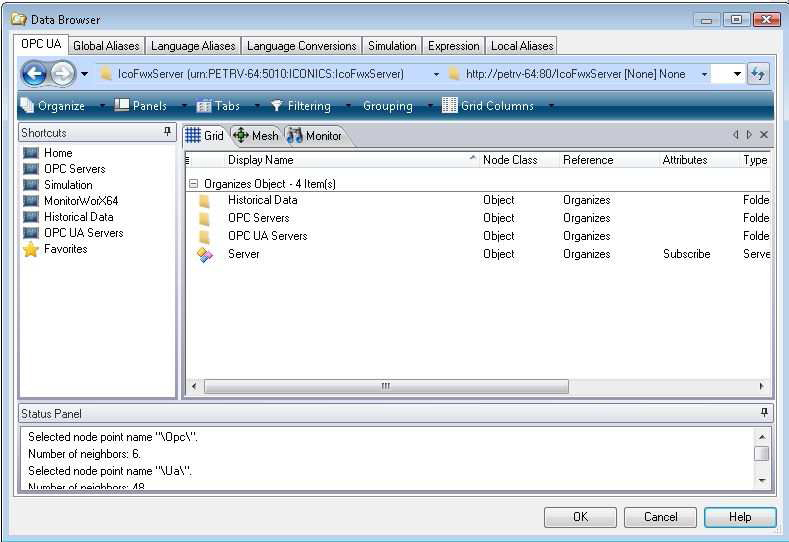Open the Grid Columns toolbar item
The width and height of the screenshot is (789, 542).
[x=488, y=106]
